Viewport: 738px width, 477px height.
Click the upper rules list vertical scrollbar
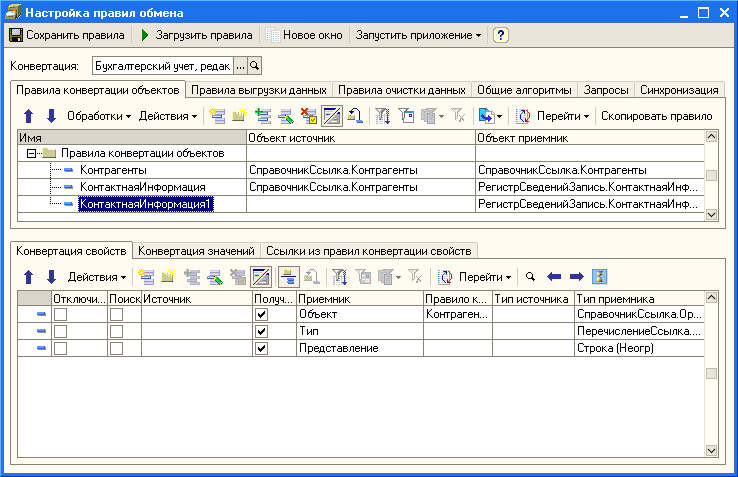(x=711, y=175)
